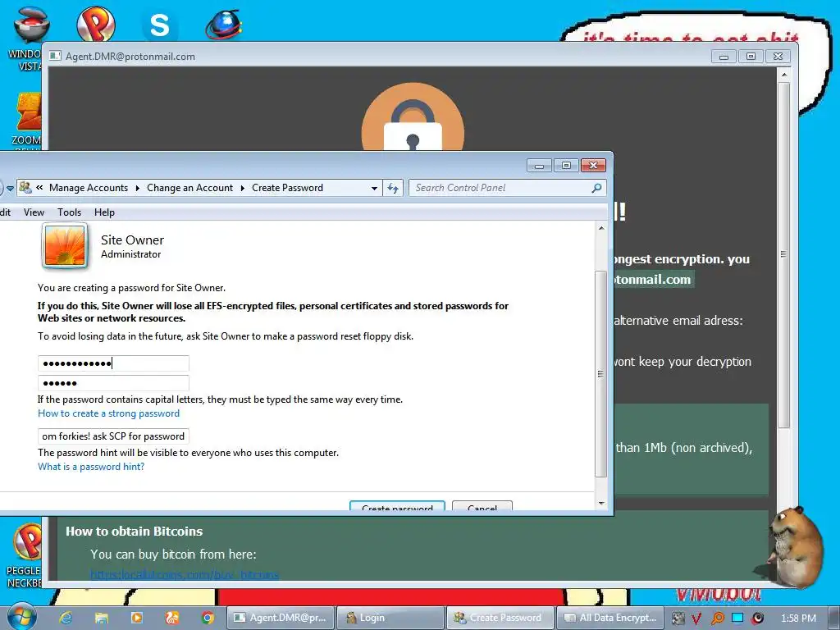Click the Create Password window scrollbar thumb
This screenshot has height=630, width=840.
click(601, 374)
